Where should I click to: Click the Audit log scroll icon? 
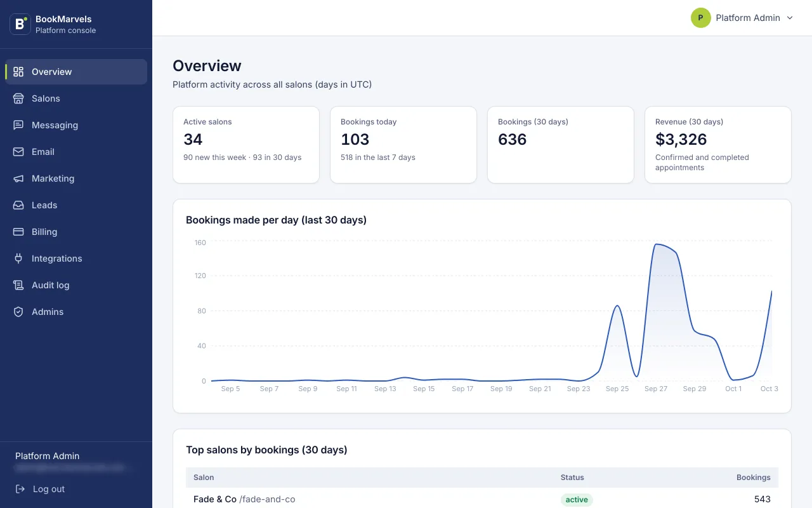[x=18, y=285]
